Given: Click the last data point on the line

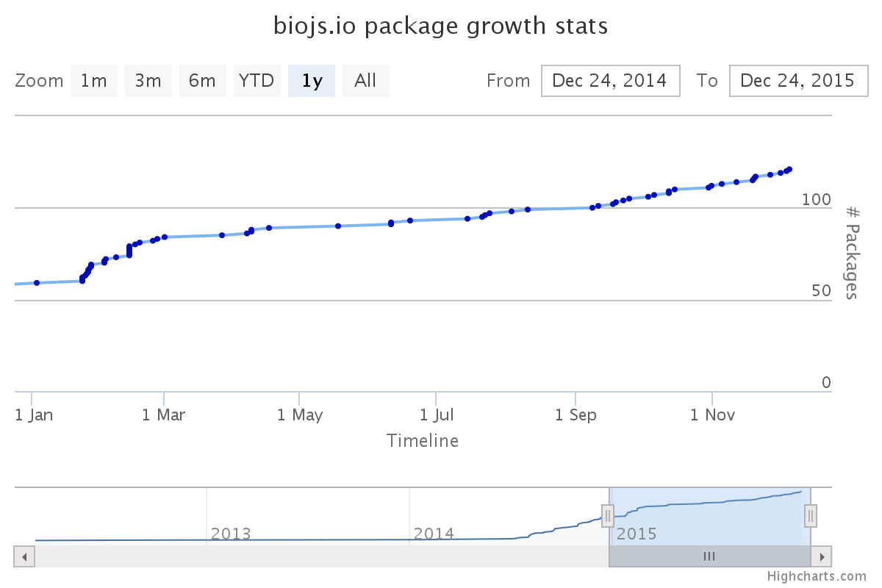Looking at the screenshot, I should pos(789,169).
